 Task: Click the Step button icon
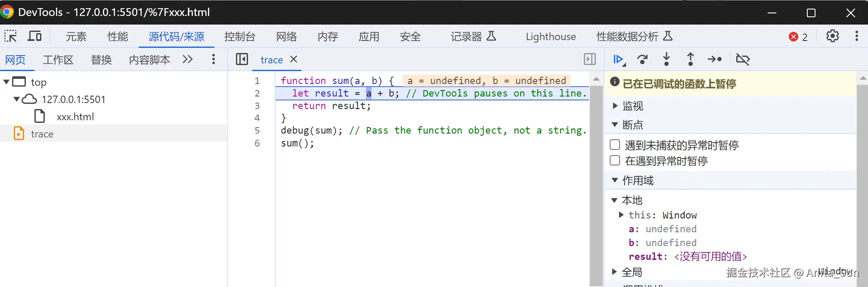[715, 59]
